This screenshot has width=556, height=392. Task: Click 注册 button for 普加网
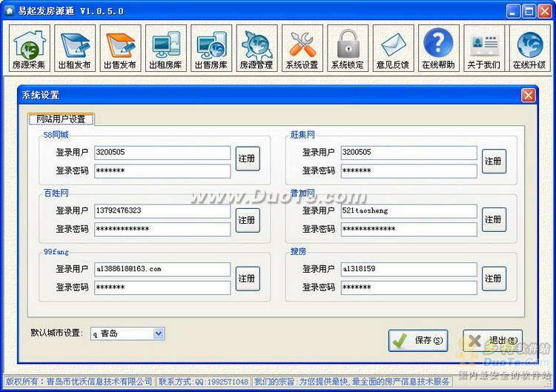click(494, 220)
